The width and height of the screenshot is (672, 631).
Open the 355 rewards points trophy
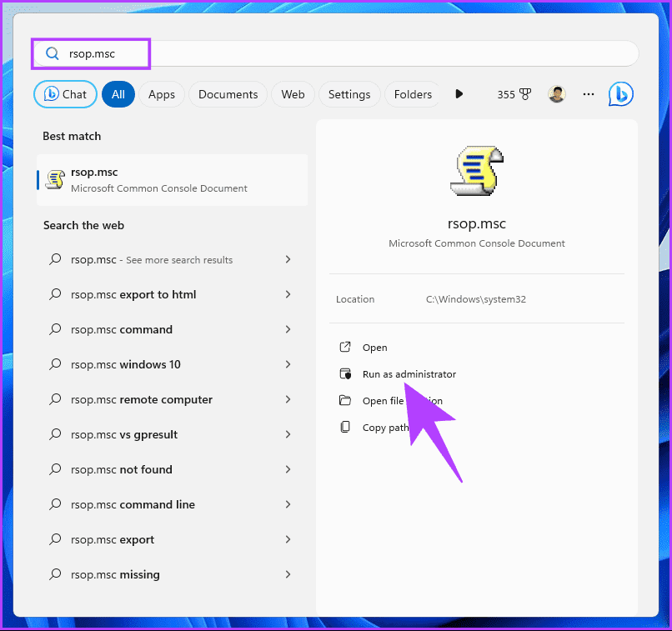[514, 94]
